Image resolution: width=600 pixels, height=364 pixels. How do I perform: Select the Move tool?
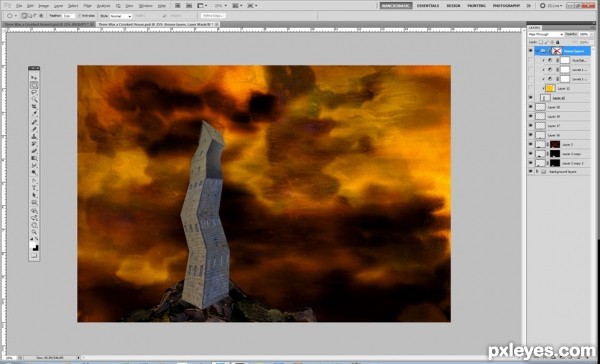click(x=34, y=78)
